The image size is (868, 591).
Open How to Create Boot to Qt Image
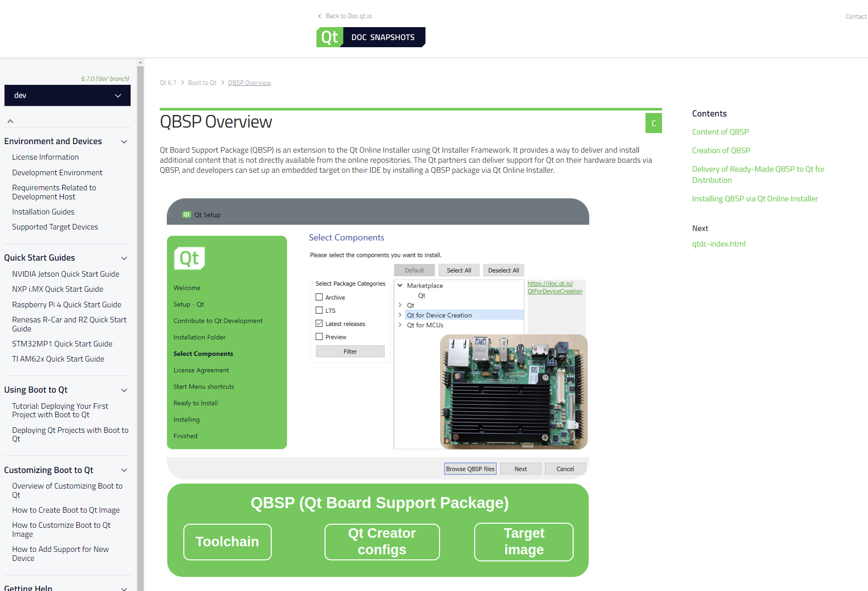tap(65, 510)
